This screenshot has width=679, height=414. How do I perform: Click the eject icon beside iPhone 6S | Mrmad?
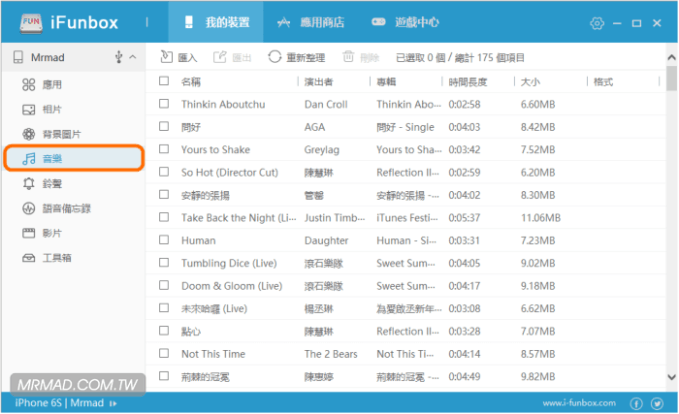point(113,404)
